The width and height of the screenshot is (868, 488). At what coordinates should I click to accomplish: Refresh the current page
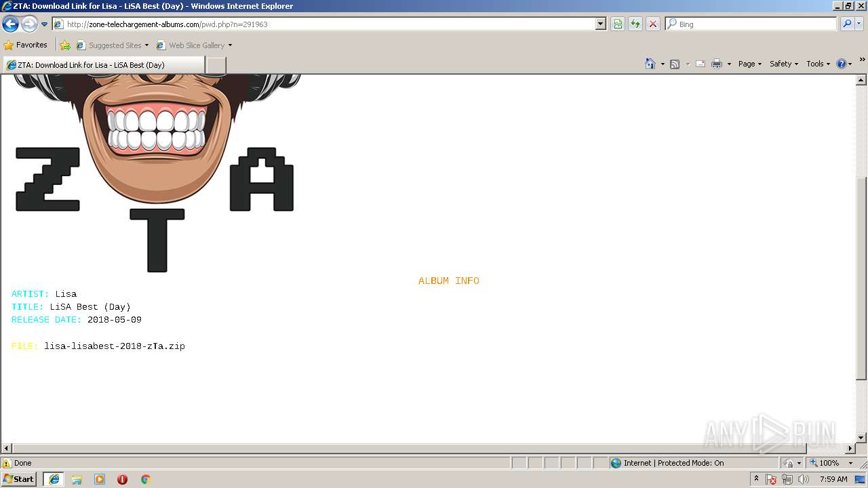click(x=635, y=24)
